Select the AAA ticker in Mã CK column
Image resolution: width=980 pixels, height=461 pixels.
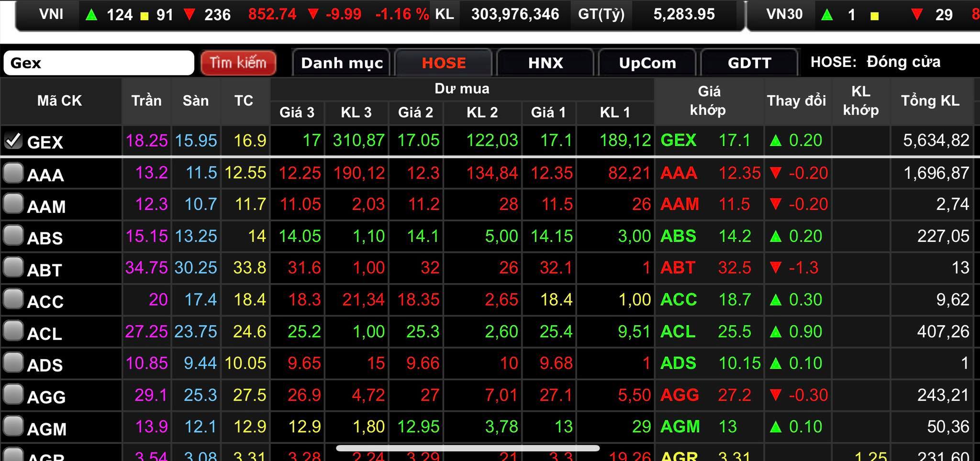point(45,175)
